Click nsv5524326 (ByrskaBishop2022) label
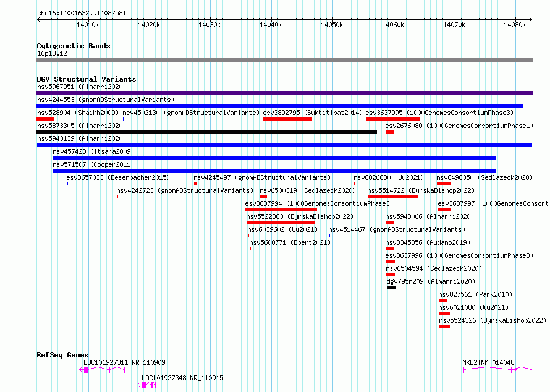This screenshot has height=392, width=550. click(x=493, y=320)
